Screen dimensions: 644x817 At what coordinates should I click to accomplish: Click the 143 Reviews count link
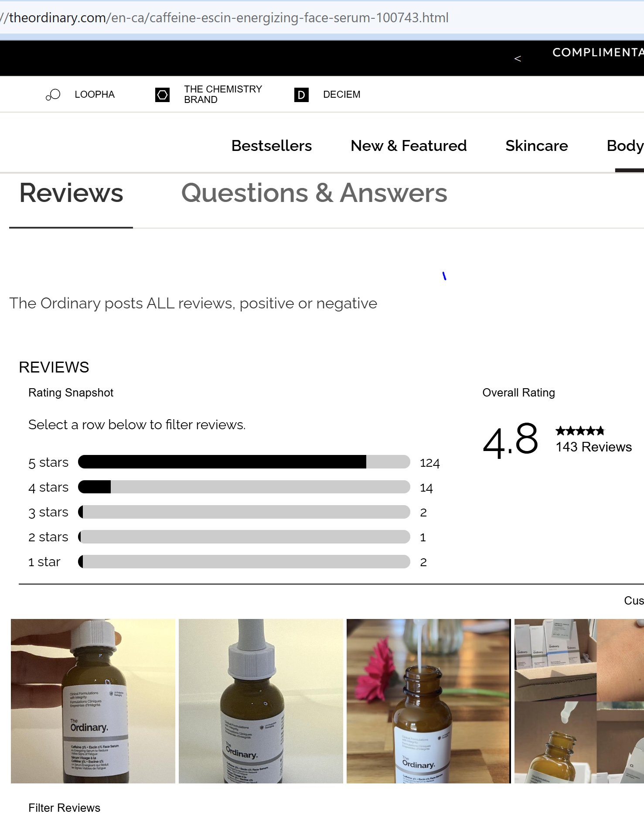[593, 447]
